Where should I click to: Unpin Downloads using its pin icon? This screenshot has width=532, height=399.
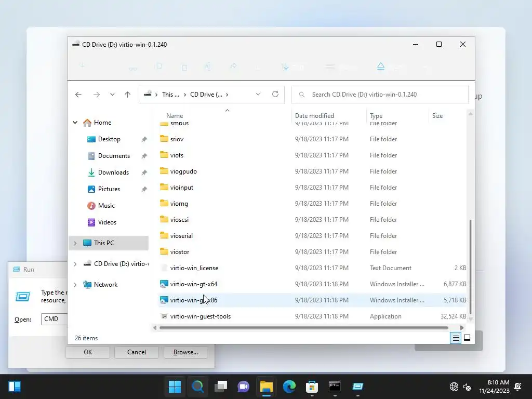tap(144, 172)
